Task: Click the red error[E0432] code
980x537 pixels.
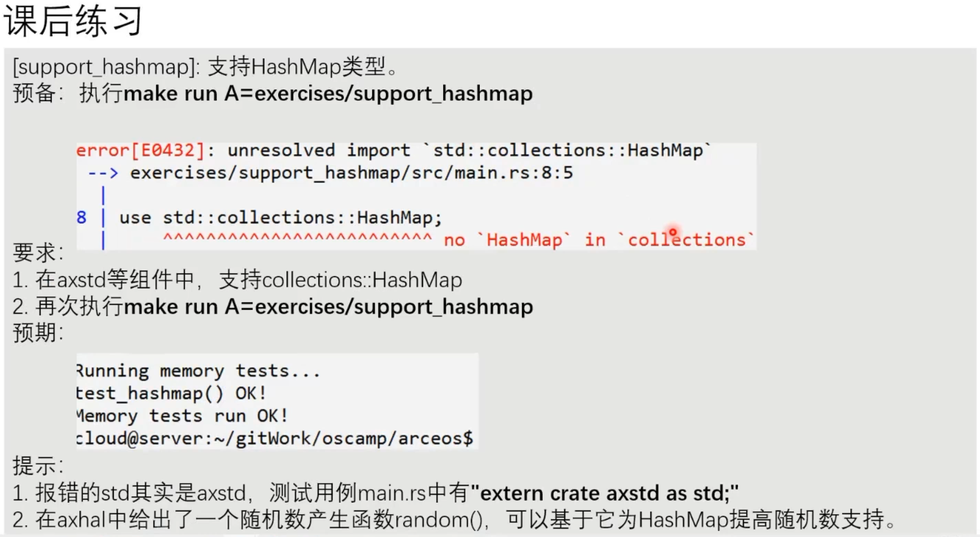Action: (140, 150)
